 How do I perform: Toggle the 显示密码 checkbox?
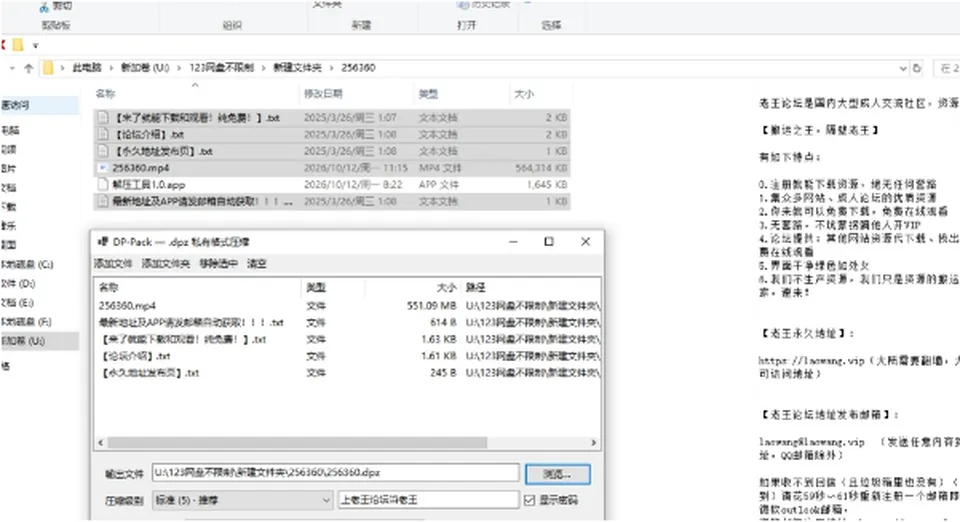(530, 500)
